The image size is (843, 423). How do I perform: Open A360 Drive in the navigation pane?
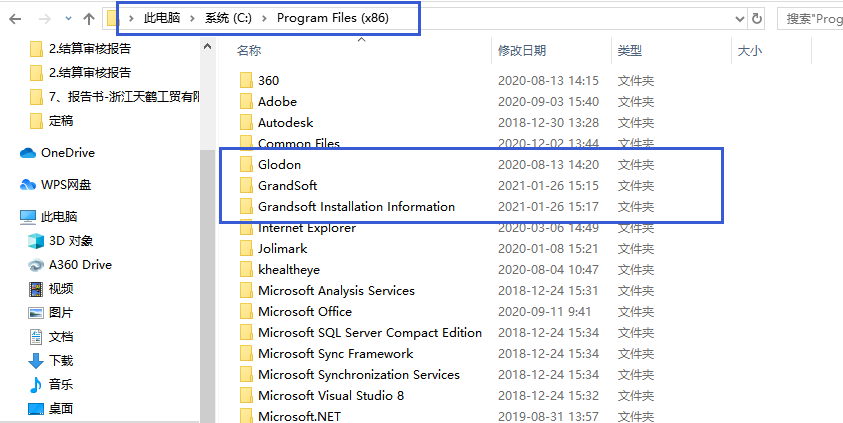pyautogui.click(x=70, y=264)
